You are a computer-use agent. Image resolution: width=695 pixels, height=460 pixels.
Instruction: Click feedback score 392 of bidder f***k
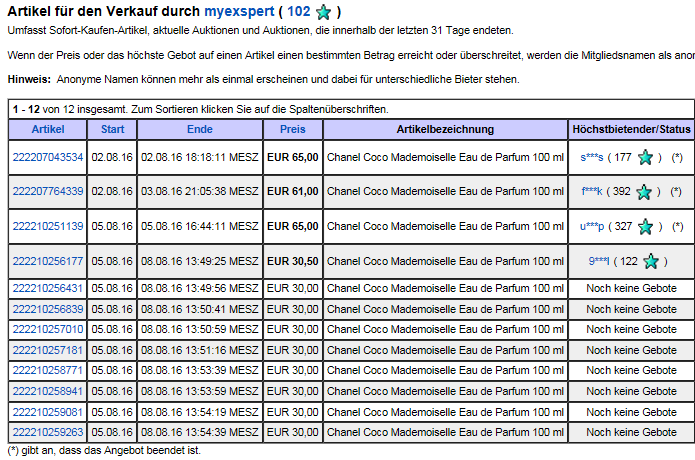[621, 191]
